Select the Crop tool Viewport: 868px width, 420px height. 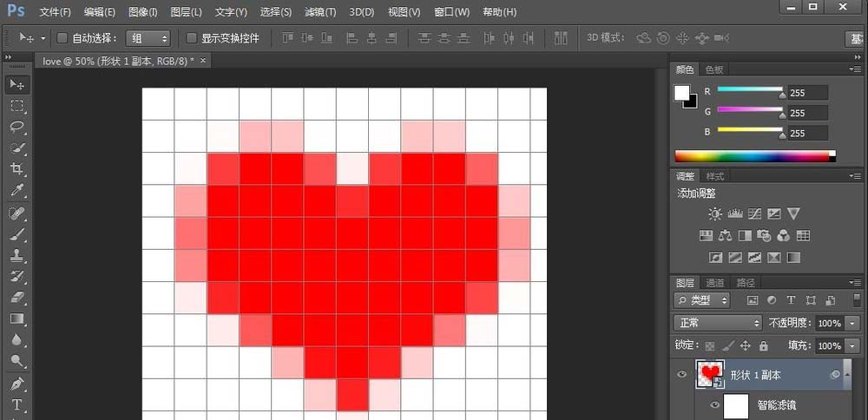tap(16, 168)
